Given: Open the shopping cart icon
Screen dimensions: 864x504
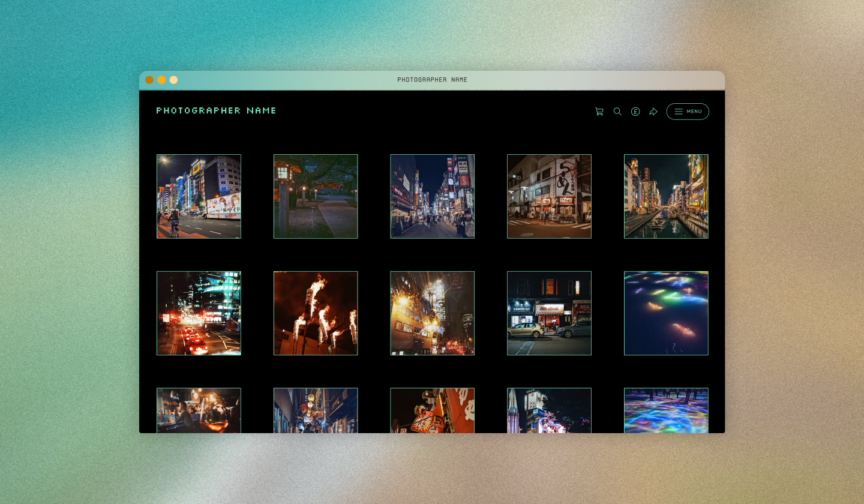Looking at the screenshot, I should click(599, 111).
